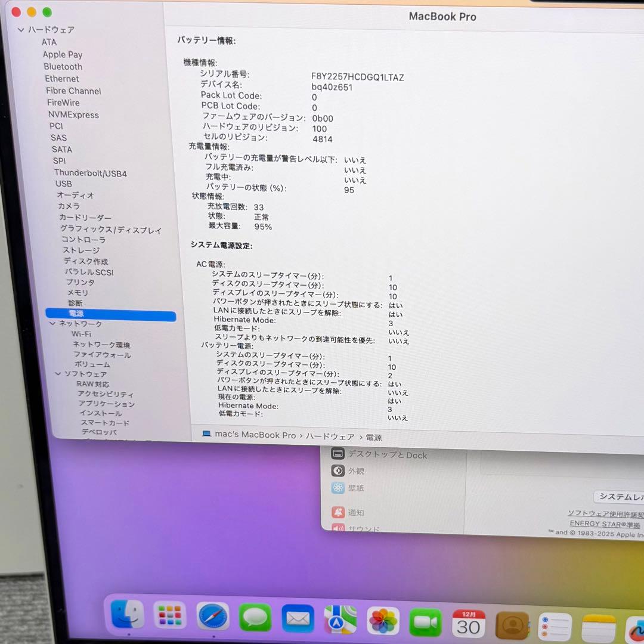Screen dimensions: 644x644
Task: Select ストレージ in hardware list
Action: [x=81, y=250]
